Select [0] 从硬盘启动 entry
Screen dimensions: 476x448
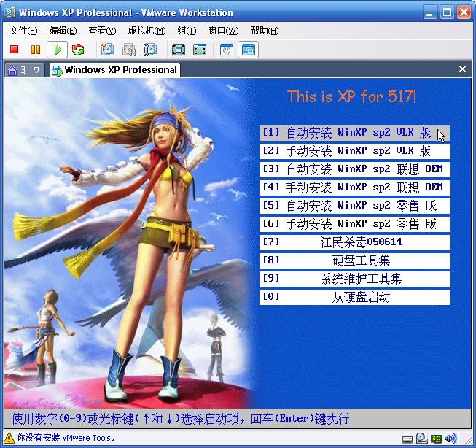tap(354, 297)
